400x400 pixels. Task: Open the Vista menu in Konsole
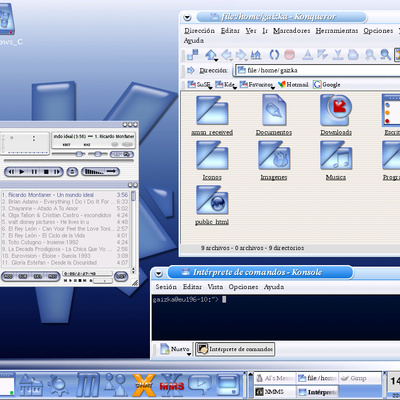(x=215, y=287)
